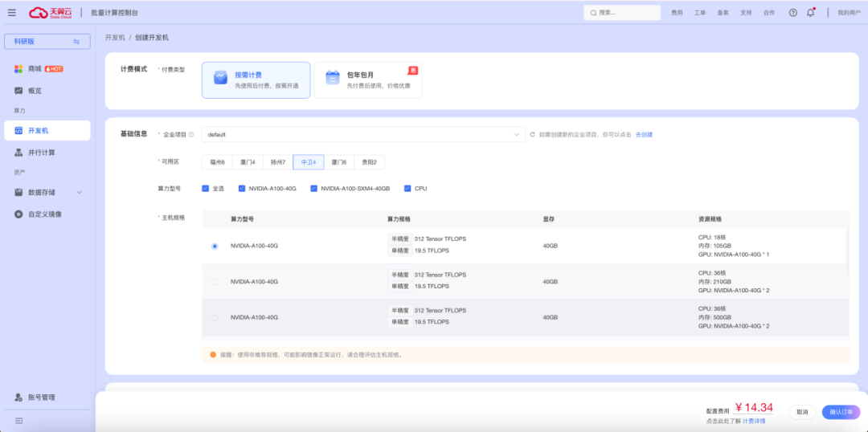
Task: Open the 合作 top menu
Action: coord(769,12)
